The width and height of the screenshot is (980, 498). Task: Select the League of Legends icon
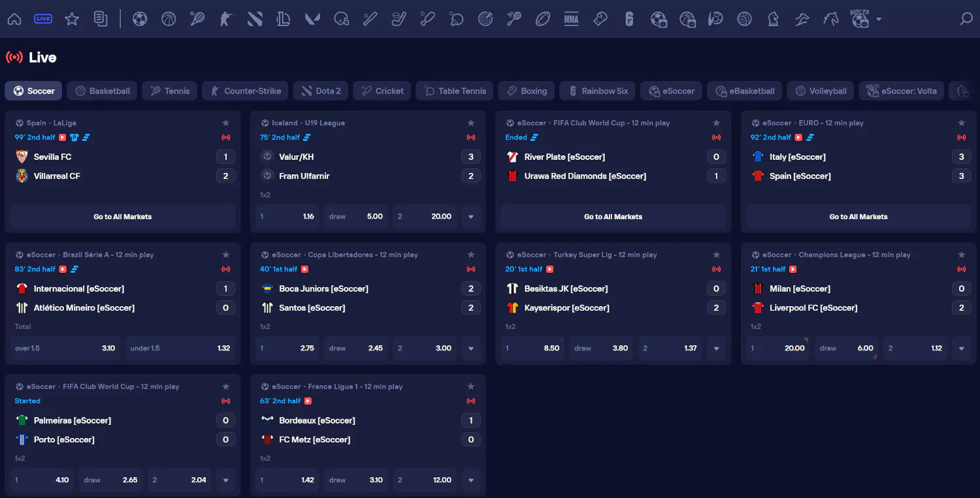click(284, 19)
